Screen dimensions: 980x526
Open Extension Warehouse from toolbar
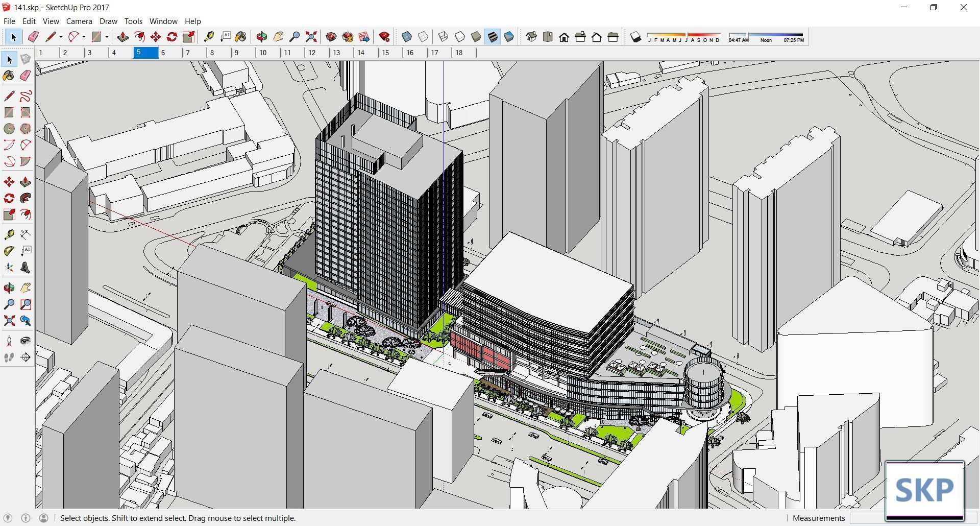pos(348,37)
